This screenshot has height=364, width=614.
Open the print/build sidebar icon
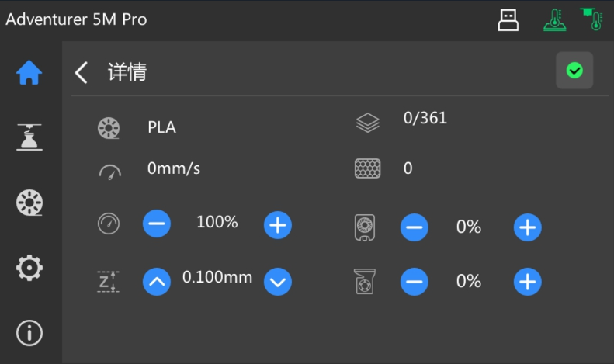point(29,137)
